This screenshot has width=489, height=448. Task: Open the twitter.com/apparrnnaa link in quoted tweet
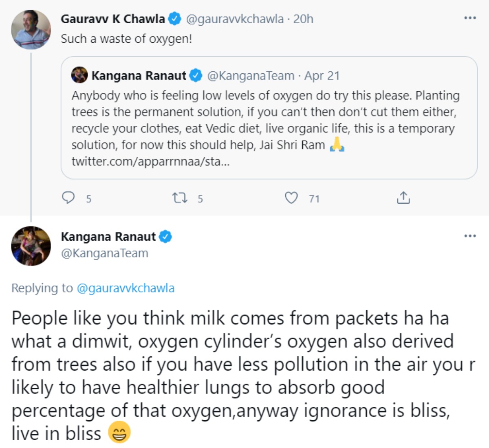(150, 161)
